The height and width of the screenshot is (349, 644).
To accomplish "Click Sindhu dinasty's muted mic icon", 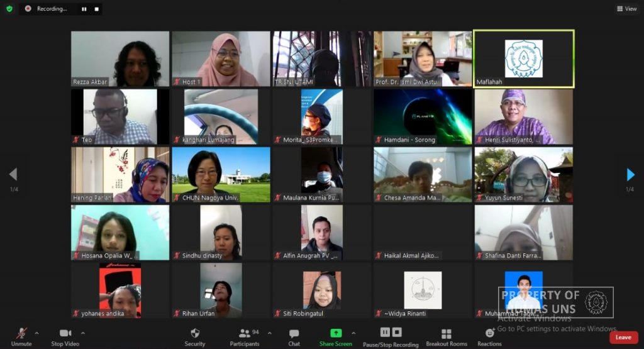I will coord(177,255).
